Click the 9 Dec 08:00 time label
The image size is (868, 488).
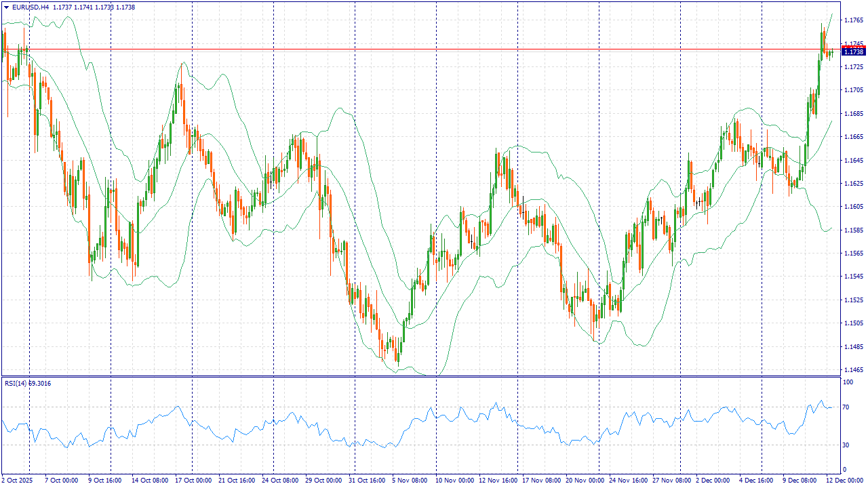click(x=801, y=480)
